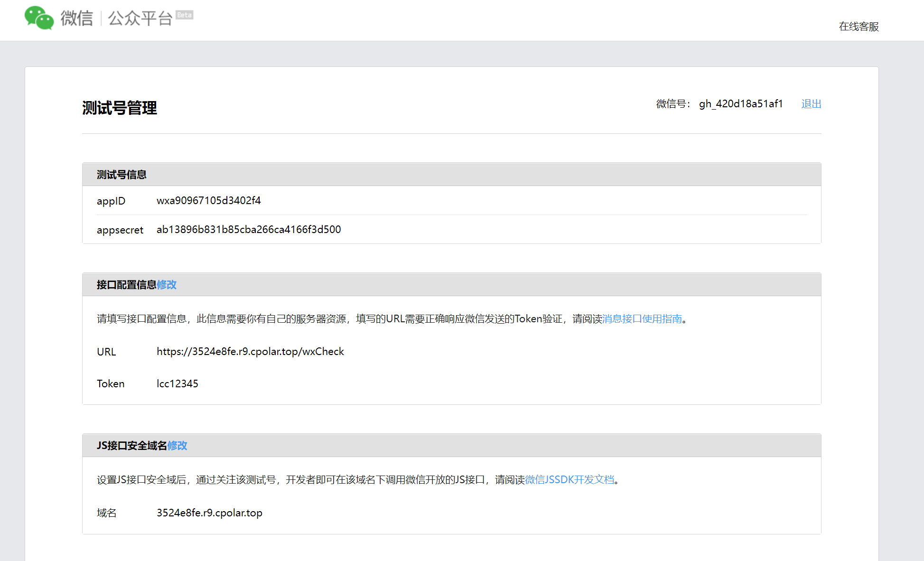Open the 微信JSSDK开发文档 link
Image resolution: width=924 pixels, height=561 pixels.
(x=569, y=480)
